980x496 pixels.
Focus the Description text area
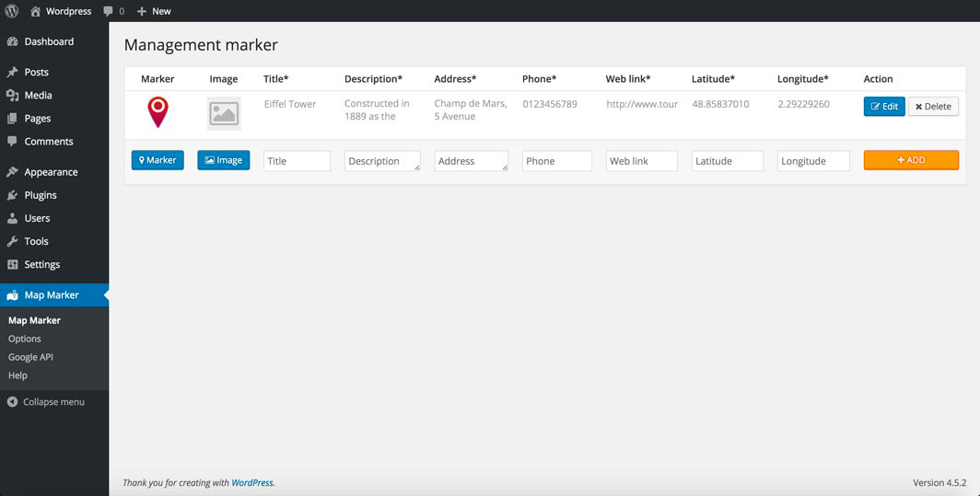tap(382, 161)
